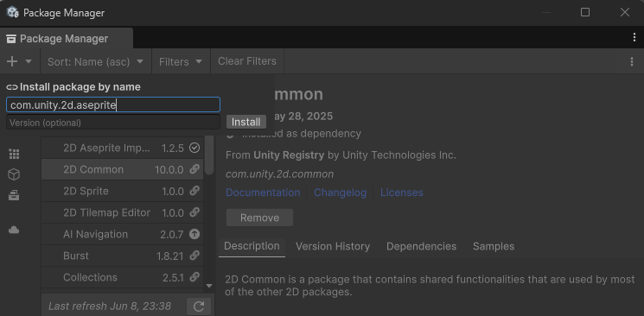The width and height of the screenshot is (644, 316).
Task: Click the Install button
Action: (245, 122)
